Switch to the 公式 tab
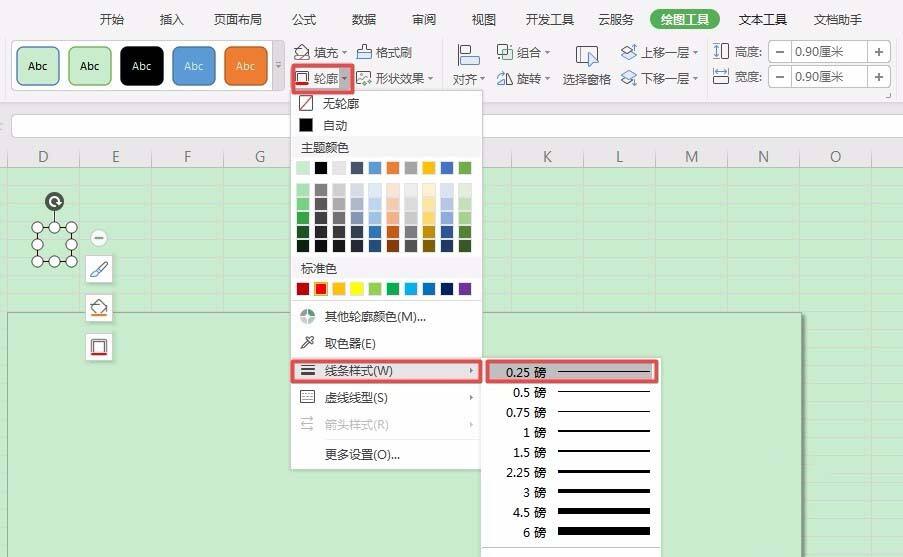This screenshot has height=557, width=903. pyautogui.click(x=304, y=20)
